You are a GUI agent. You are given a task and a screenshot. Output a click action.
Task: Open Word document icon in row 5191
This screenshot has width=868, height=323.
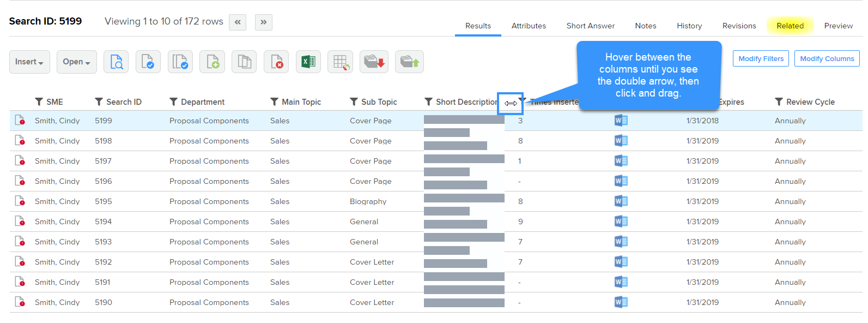pos(621,282)
